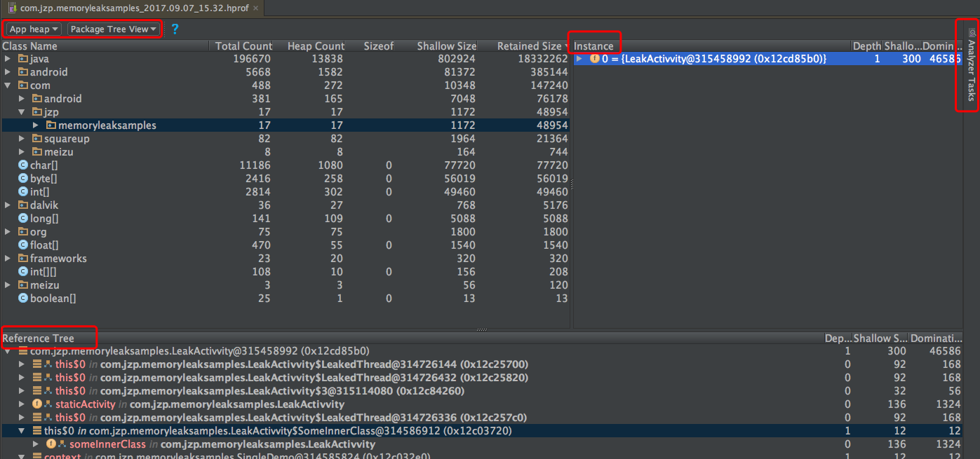
Task: Collapse the reference tree root LeakActivvity node
Action: click(x=8, y=351)
